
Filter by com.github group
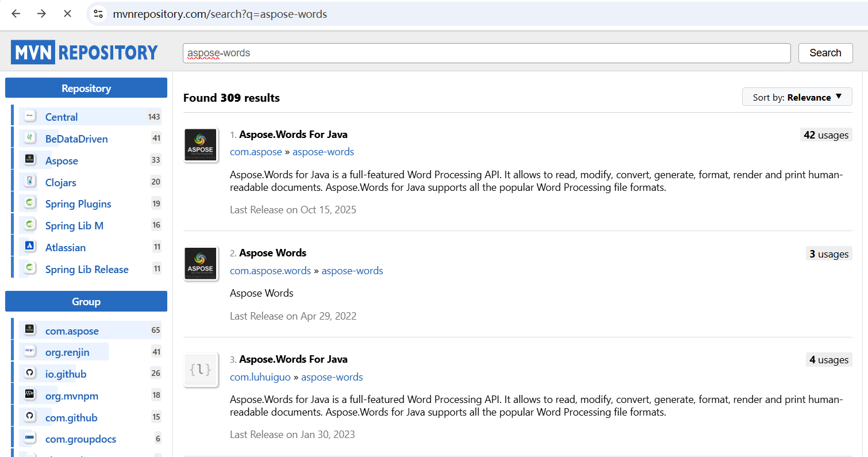coord(71,417)
